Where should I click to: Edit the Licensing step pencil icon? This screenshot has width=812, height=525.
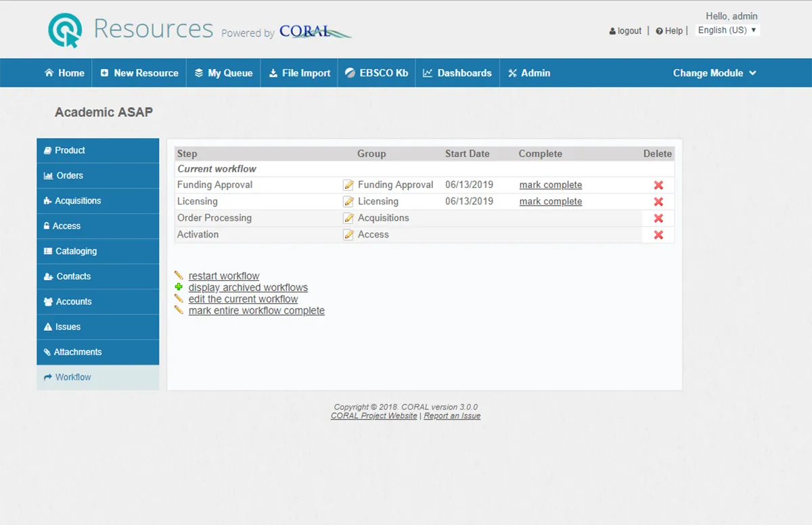tap(348, 202)
